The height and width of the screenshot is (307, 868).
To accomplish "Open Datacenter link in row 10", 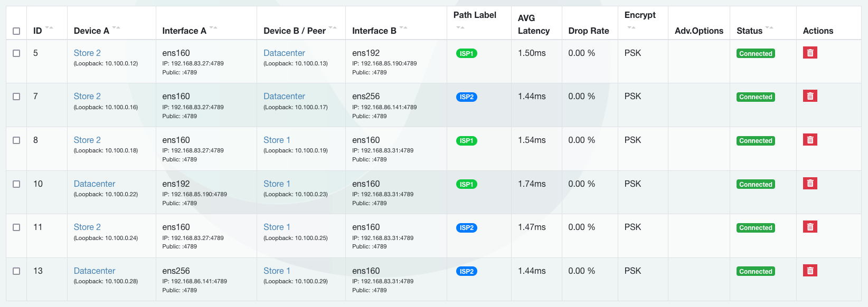I will tap(95, 184).
